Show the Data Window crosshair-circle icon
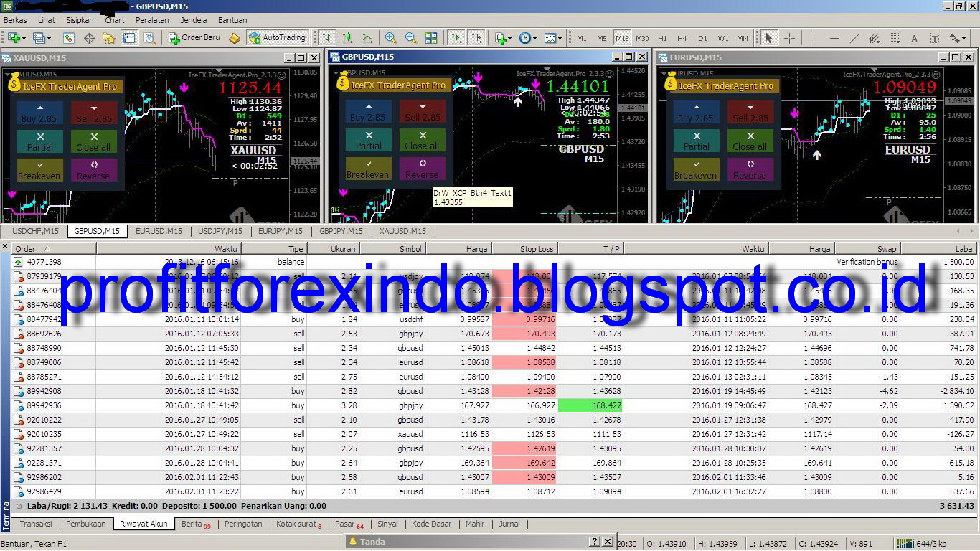Viewport: 980px width, 551px height. [x=90, y=38]
